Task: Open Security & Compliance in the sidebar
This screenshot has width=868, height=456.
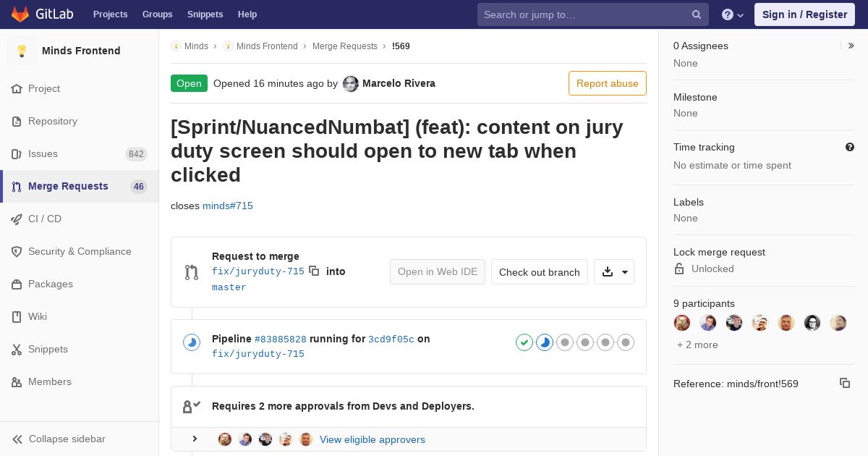Action: [80, 251]
